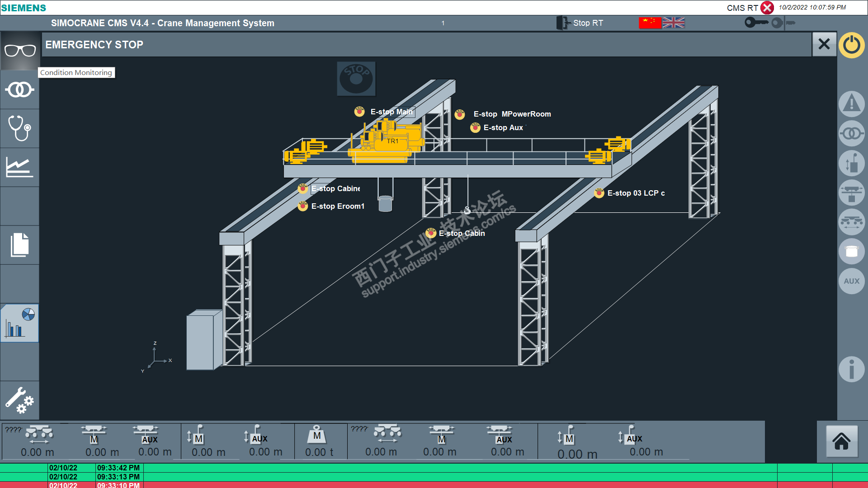Viewport: 868px width, 488px height.
Task: Switch language to English UK flag
Action: pyautogui.click(x=674, y=23)
